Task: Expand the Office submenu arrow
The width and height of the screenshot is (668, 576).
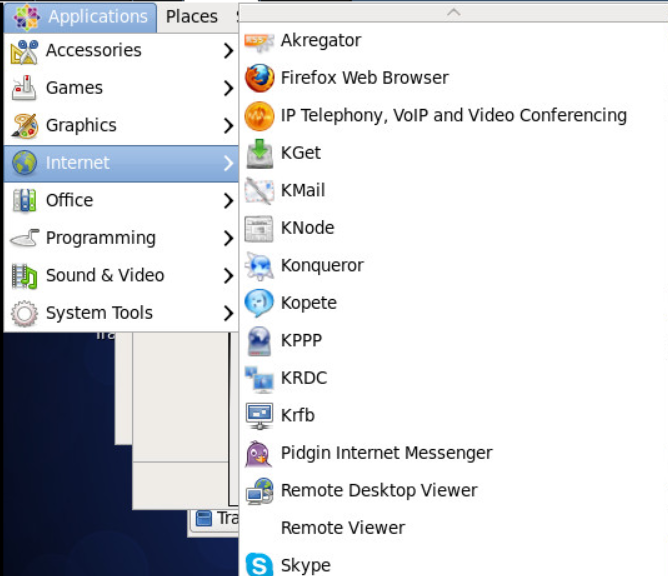Action: (228, 201)
